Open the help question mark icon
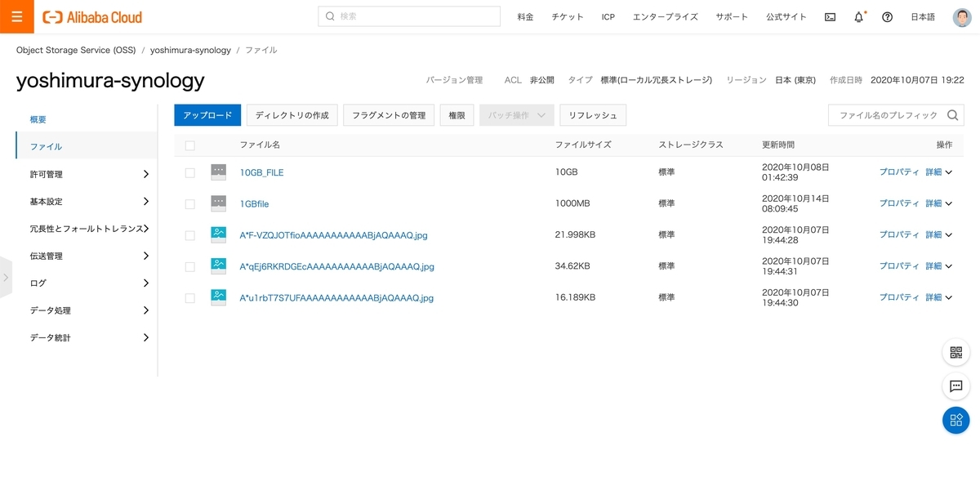The image size is (980, 504). (887, 17)
